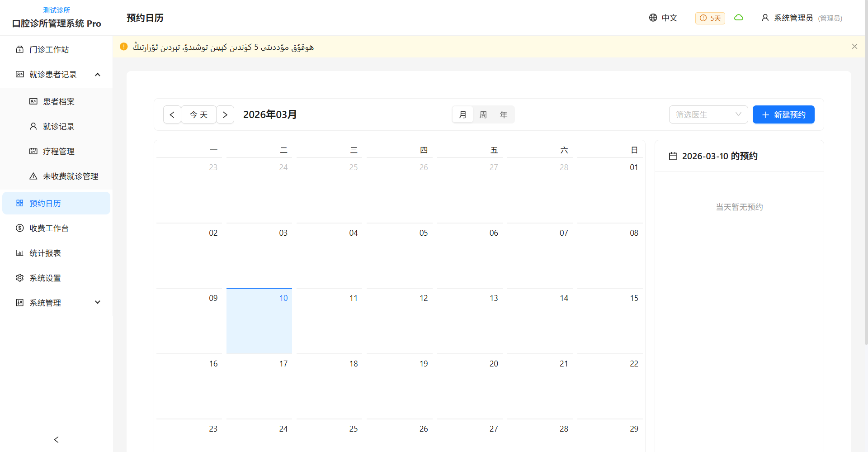Jump to today with 今天 button
The height and width of the screenshot is (452, 868).
click(198, 114)
